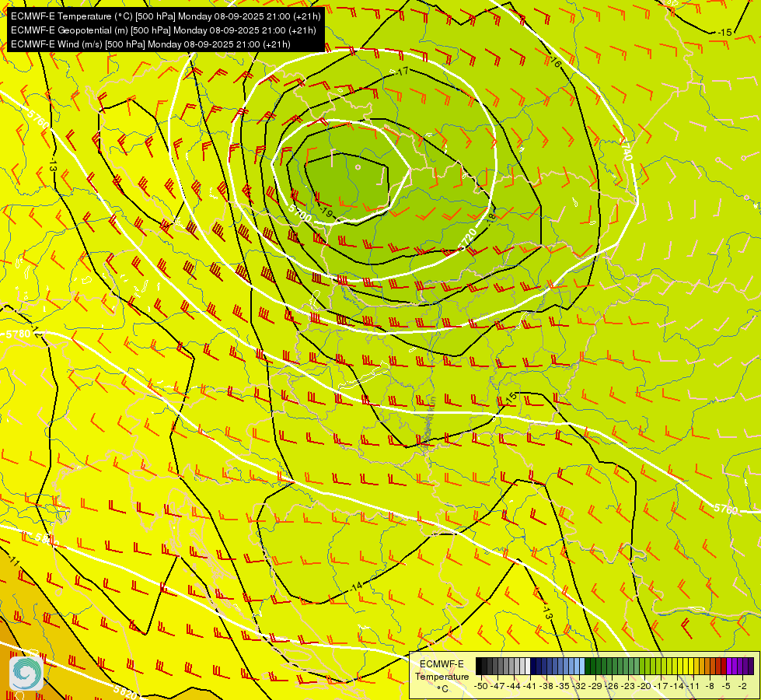Viewport: 761px width, 700px height.
Task: Click the -23 value in the legend
Action: (629, 686)
